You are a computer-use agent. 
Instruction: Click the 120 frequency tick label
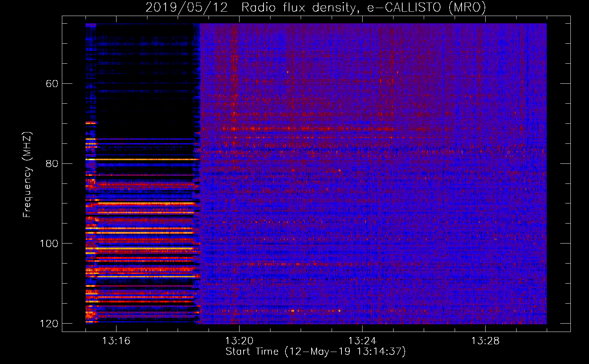pos(49,324)
